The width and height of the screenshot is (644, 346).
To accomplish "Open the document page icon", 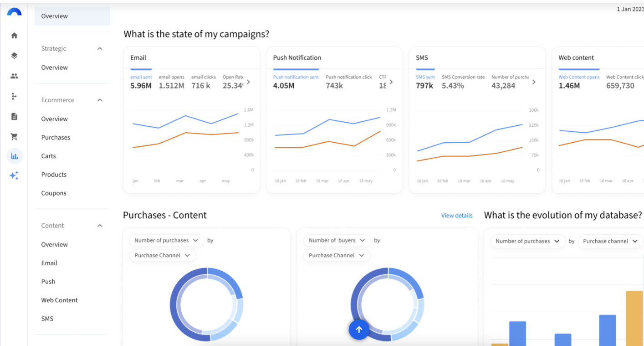I will pos(14,116).
